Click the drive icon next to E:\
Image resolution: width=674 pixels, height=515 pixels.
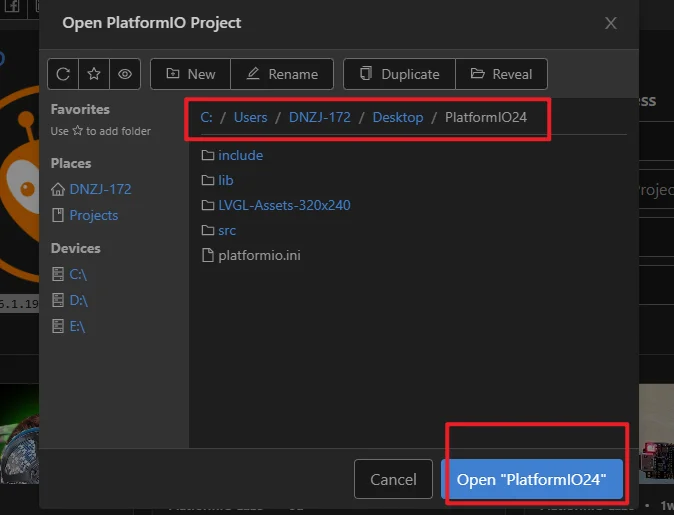click(58, 326)
